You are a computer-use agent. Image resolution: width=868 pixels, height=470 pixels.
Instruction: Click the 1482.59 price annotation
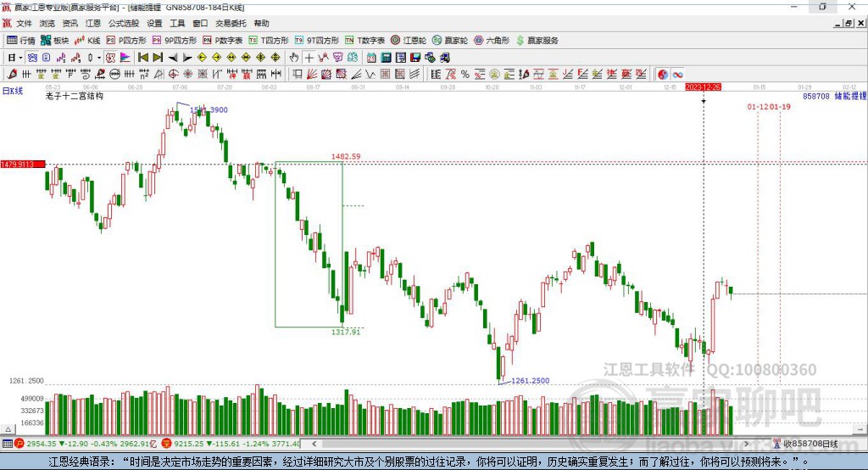click(346, 156)
